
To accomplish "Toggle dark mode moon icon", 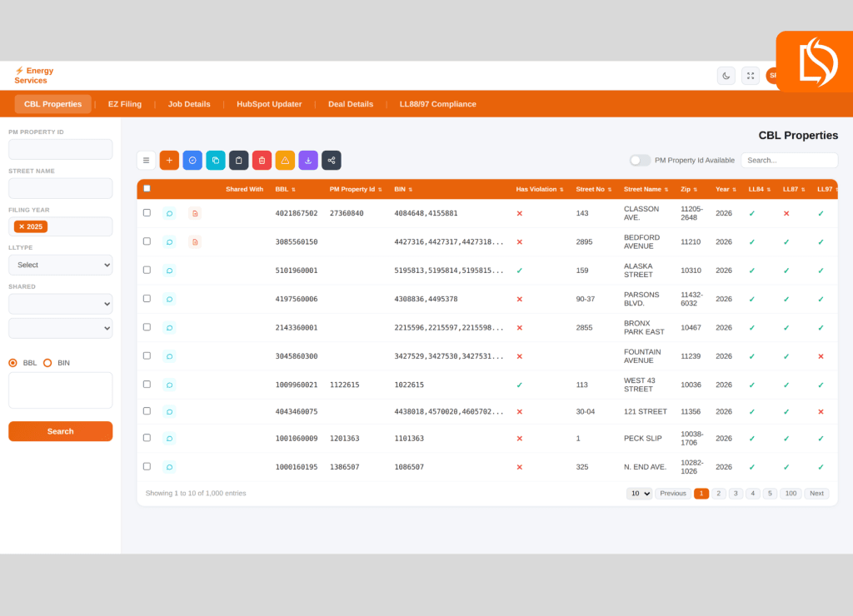I will (726, 76).
